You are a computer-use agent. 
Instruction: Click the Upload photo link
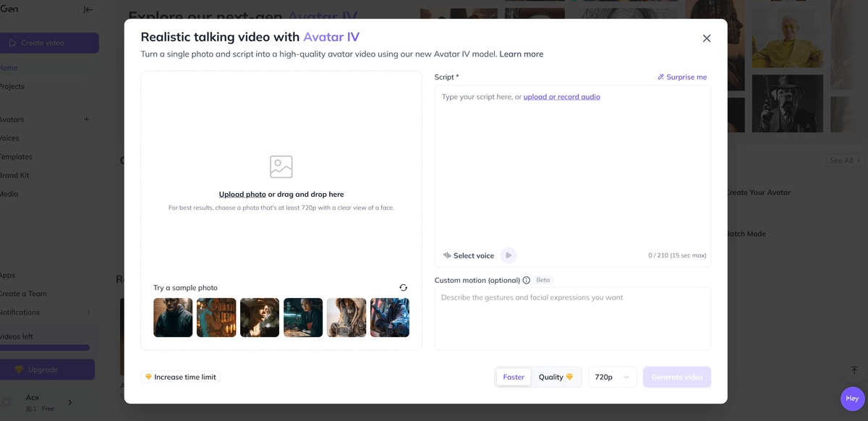coord(242,195)
